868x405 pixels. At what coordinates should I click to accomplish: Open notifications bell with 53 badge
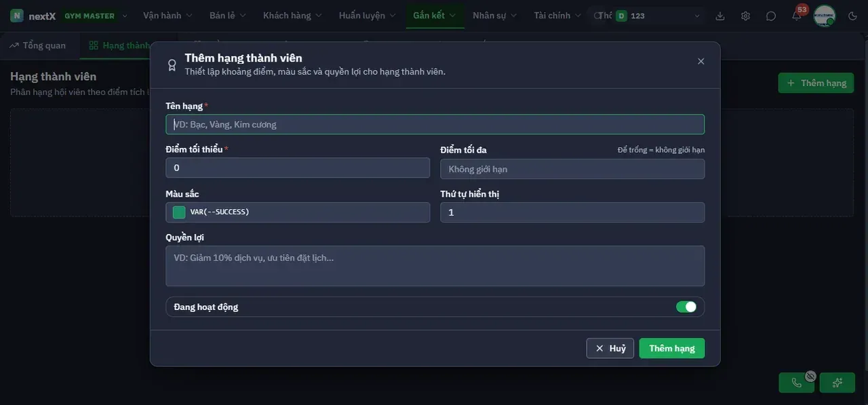click(797, 16)
